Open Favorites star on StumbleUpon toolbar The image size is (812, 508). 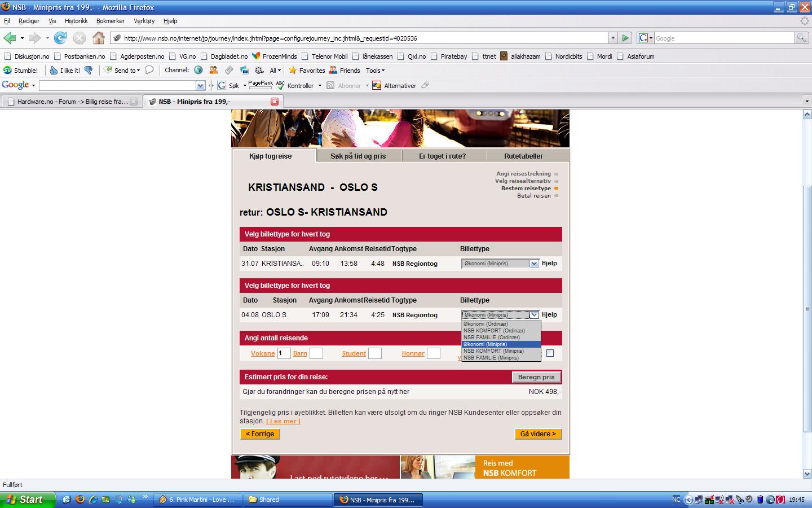click(x=307, y=71)
